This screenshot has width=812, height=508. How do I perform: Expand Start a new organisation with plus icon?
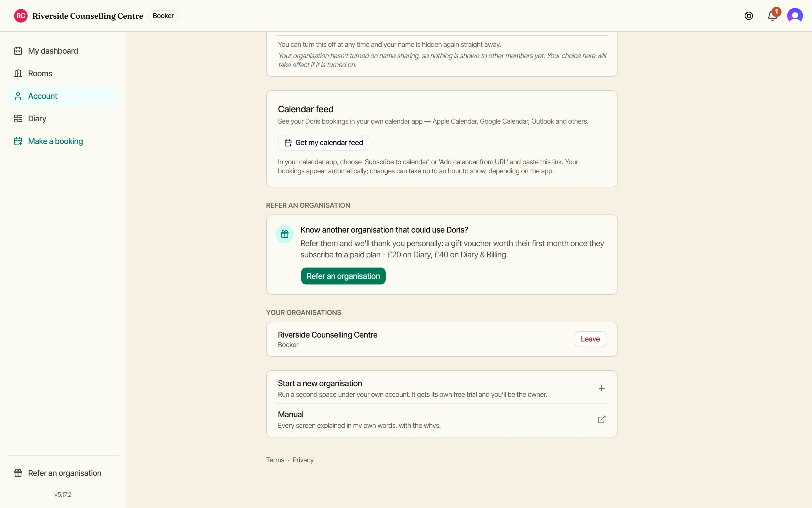(602, 388)
